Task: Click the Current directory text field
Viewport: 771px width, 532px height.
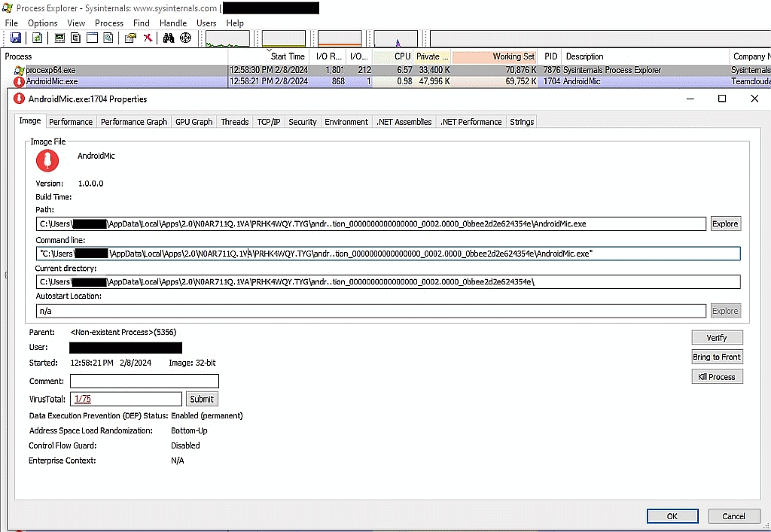Action: point(388,282)
